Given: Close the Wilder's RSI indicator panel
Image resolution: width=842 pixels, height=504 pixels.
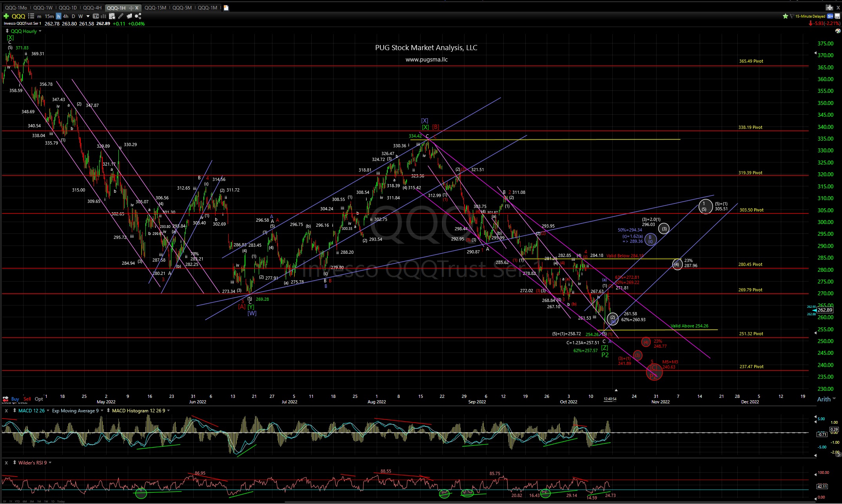Looking at the screenshot, I should (6, 462).
